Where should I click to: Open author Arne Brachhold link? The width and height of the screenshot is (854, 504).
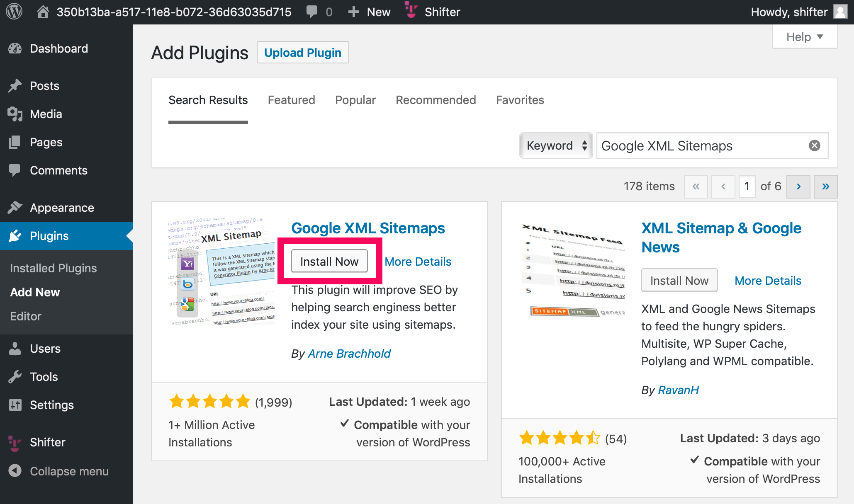point(349,354)
